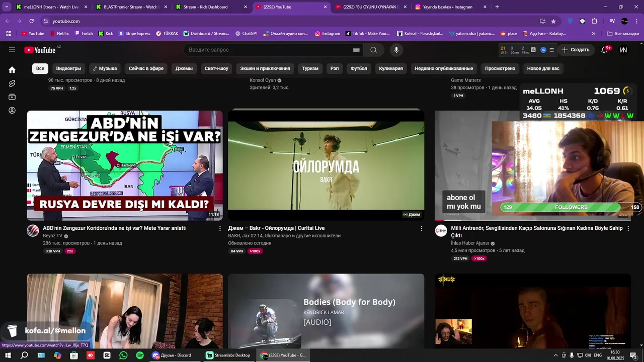
Task: Open the 'You' profile icon in sidebar
Action: pos(12,111)
